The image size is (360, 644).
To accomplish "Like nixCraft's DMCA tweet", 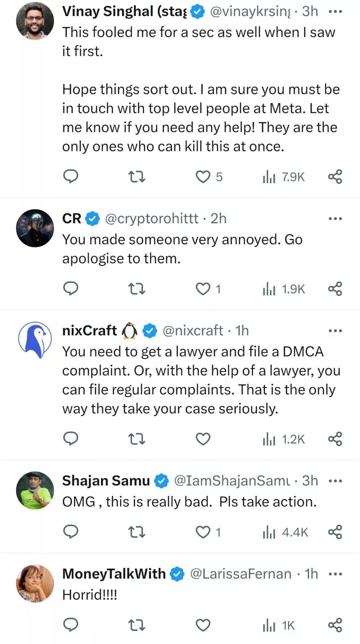I will 203,439.
